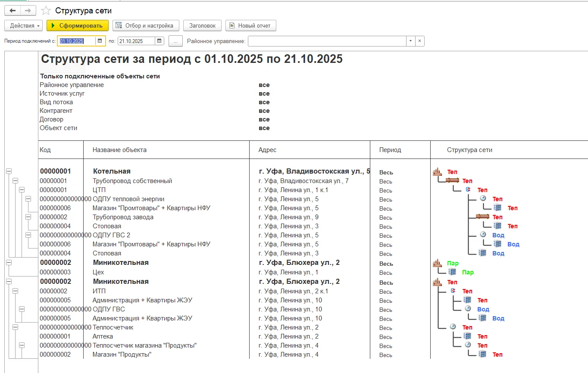Go forward with the right arrow button
The height and width of the screenshot is (373, 588).
28,10
